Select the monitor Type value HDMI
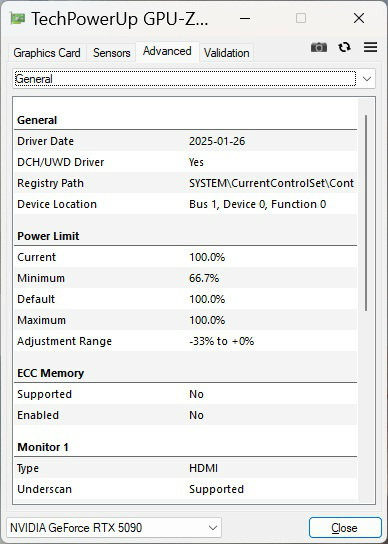 [x=203, y=468]
